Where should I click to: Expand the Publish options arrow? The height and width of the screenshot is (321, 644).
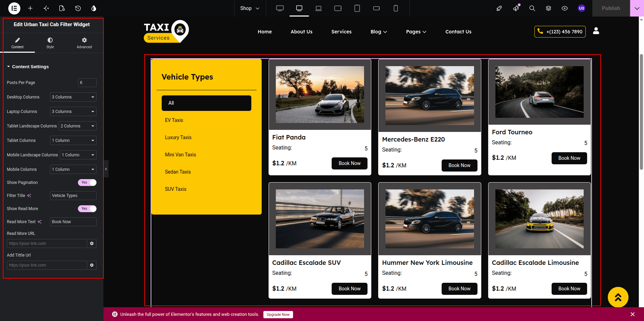pyautogui.click(x=637, y=8)
